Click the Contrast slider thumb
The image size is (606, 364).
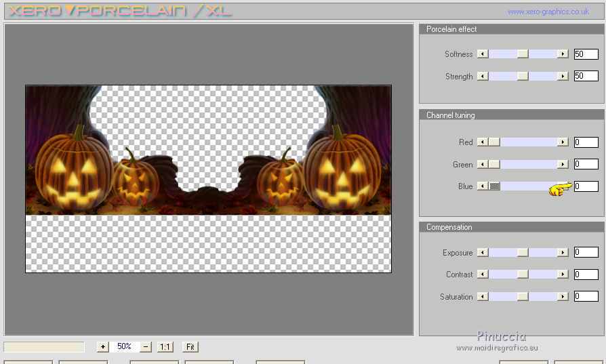[523, 274]
